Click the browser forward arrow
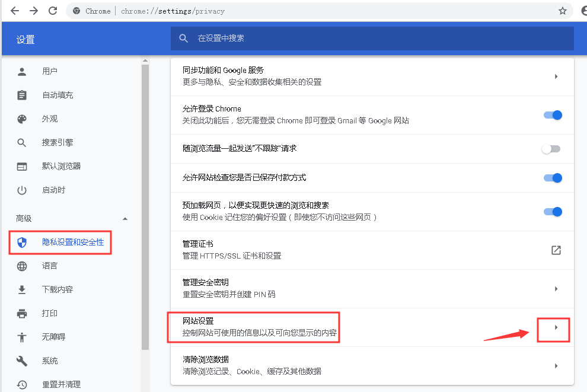 coord(34,11)
